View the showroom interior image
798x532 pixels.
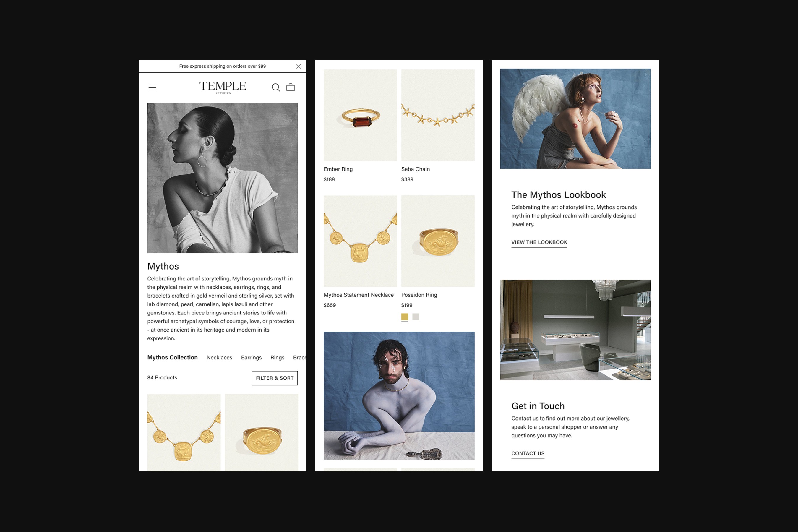575,330
